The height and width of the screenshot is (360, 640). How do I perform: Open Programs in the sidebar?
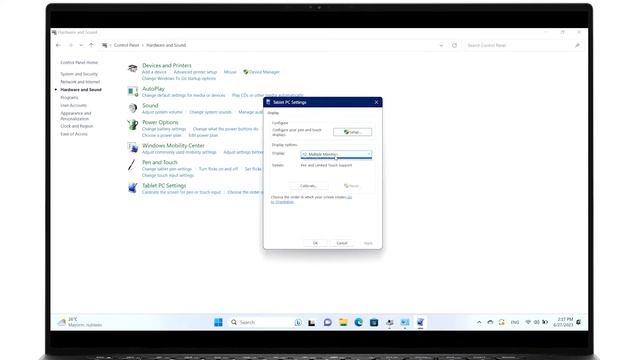coord(69,98)
